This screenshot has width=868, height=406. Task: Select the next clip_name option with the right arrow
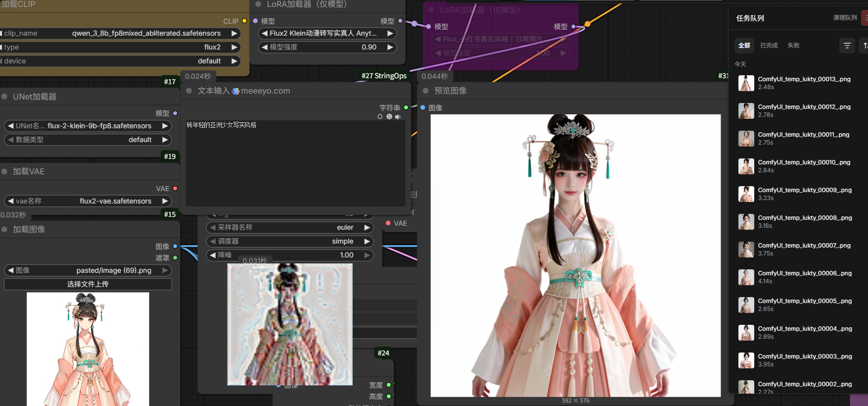pyautogui.click(x=234, y=33)
